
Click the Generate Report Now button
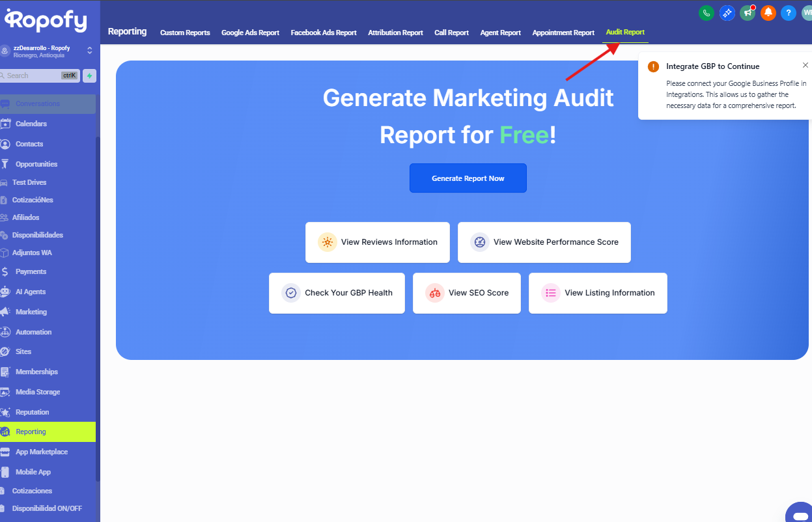tap(468, 178)
